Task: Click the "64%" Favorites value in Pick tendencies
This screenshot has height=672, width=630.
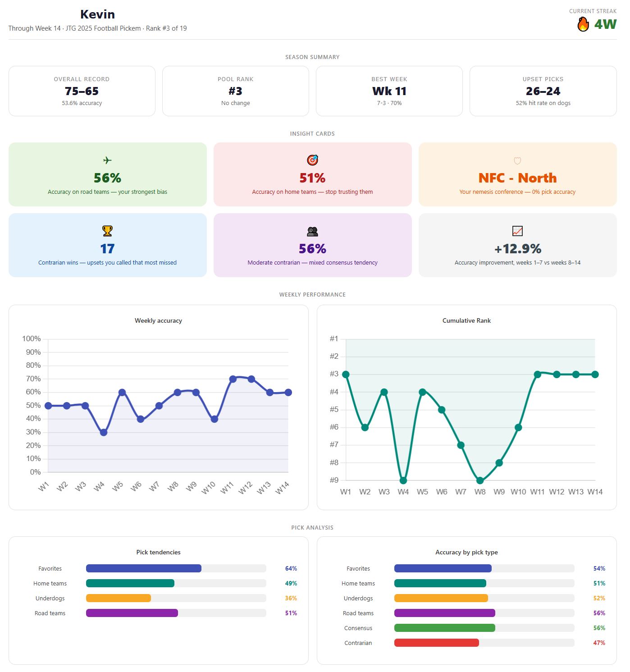Action: [291, 569]
